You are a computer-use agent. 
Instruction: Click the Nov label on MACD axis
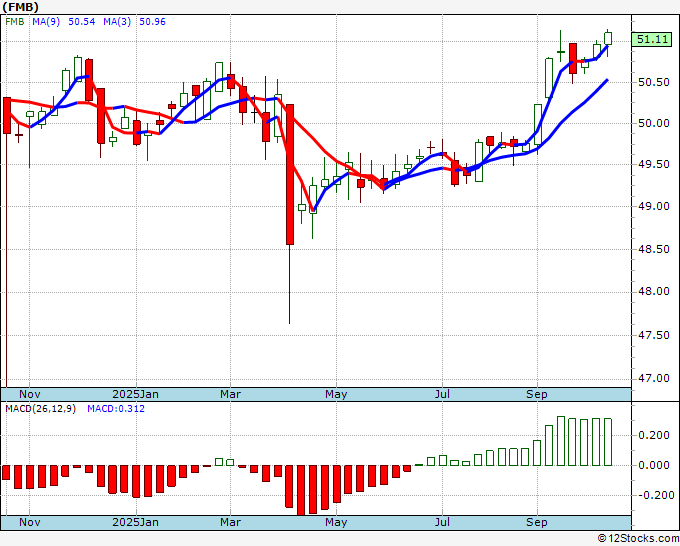tap(29, 522)
